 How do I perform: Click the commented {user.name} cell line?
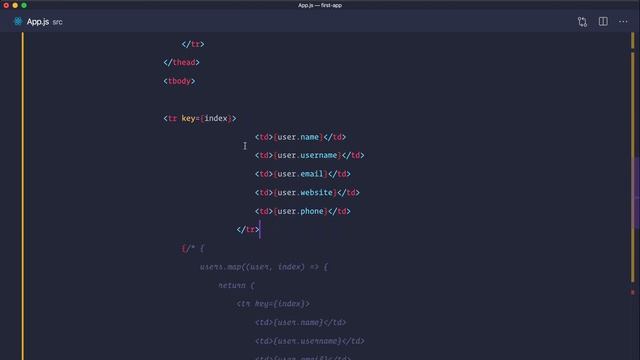coord(300,322)
